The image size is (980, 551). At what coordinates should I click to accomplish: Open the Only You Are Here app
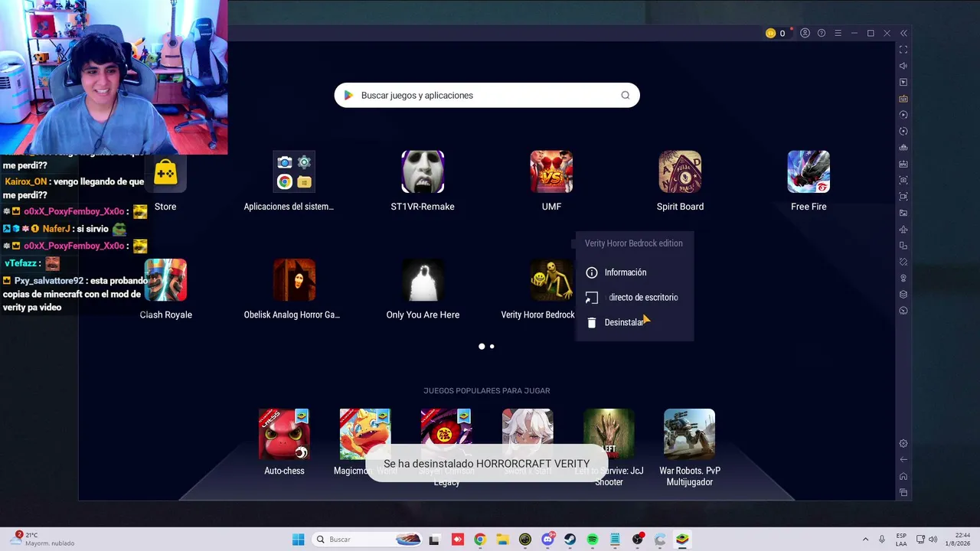423,280
